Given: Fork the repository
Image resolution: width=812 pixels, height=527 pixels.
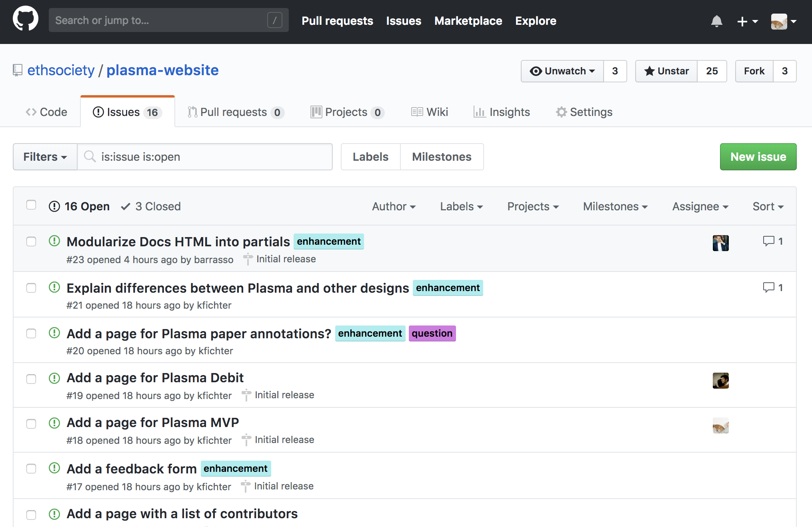Looking at the screenshot, I should pos(754,71).
